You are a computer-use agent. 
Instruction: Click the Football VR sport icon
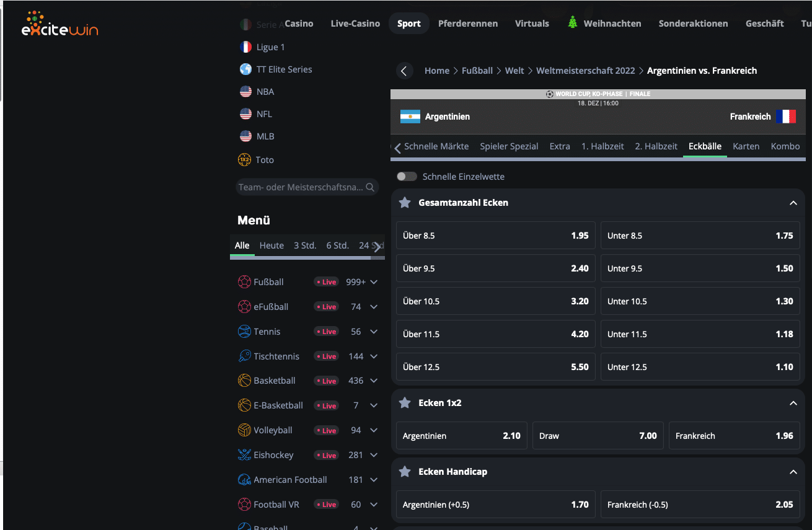[244, 505]
